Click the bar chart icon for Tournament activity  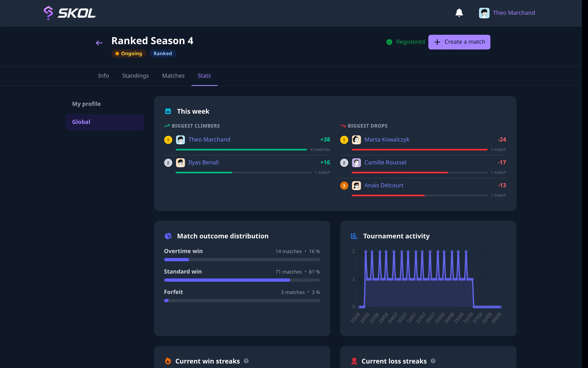[354, 236]
